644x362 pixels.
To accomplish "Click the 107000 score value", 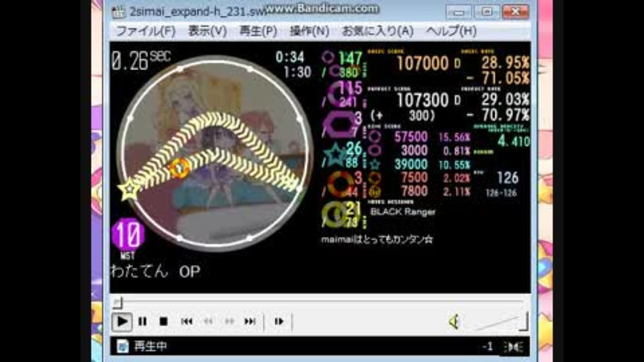I will tap(423, 64).
